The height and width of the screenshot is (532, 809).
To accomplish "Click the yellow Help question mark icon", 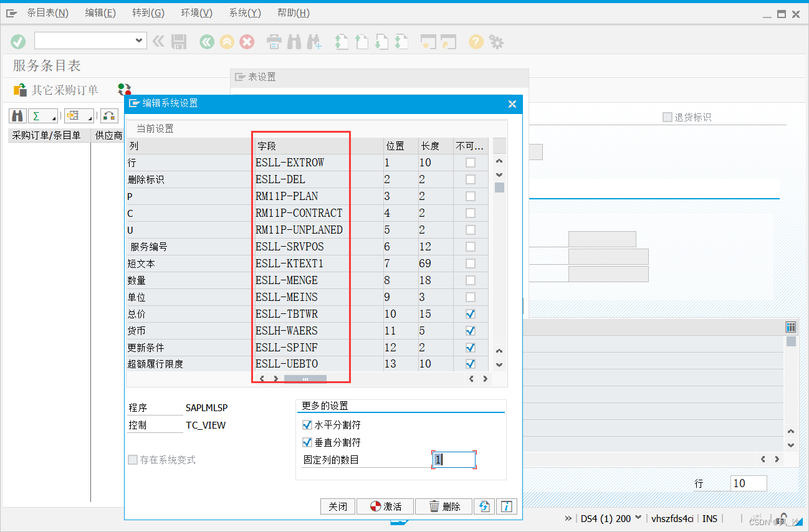I will (x=476, y=42).
